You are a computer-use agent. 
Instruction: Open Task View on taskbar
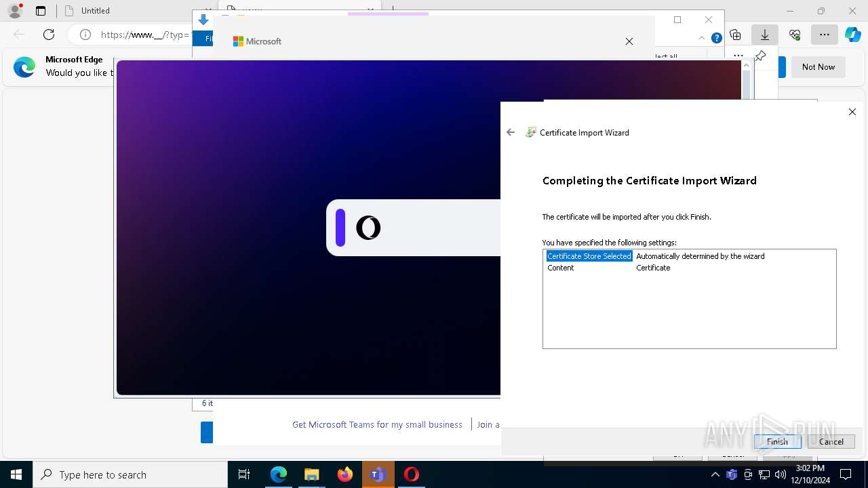pos(244,474)
